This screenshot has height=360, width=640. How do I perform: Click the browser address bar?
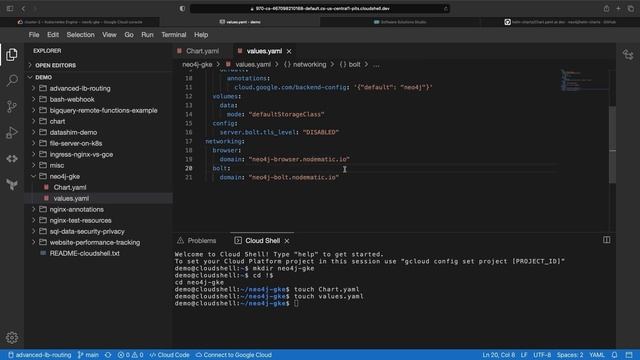320,8
